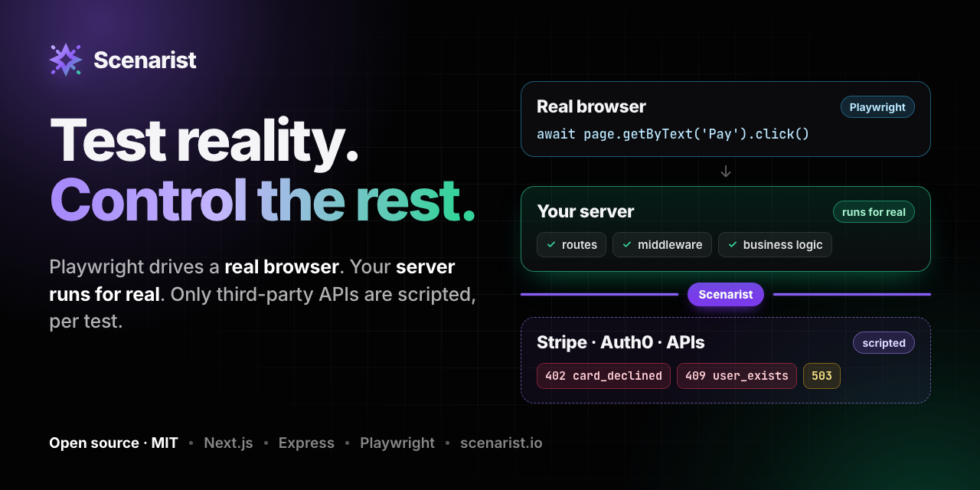Select the "Control the rest." gradient headline
Viewport: 980px width, 490px height.
click(x=263, y=199)
